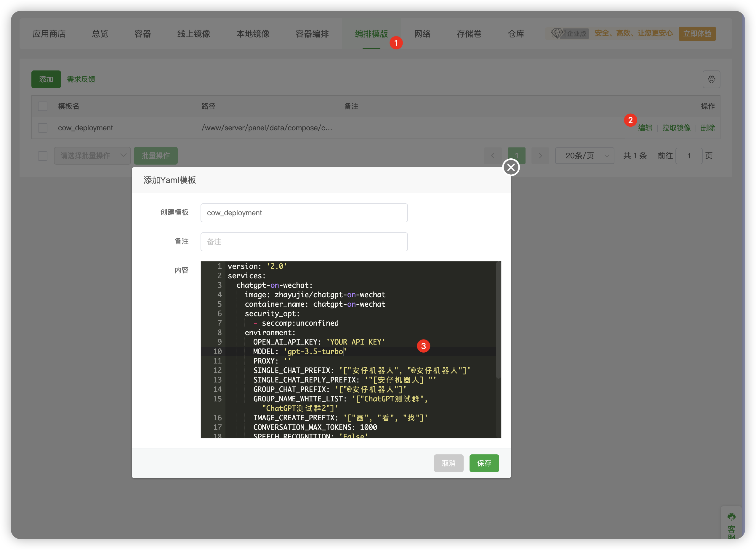Go to previous page arrow

(493, 156)
